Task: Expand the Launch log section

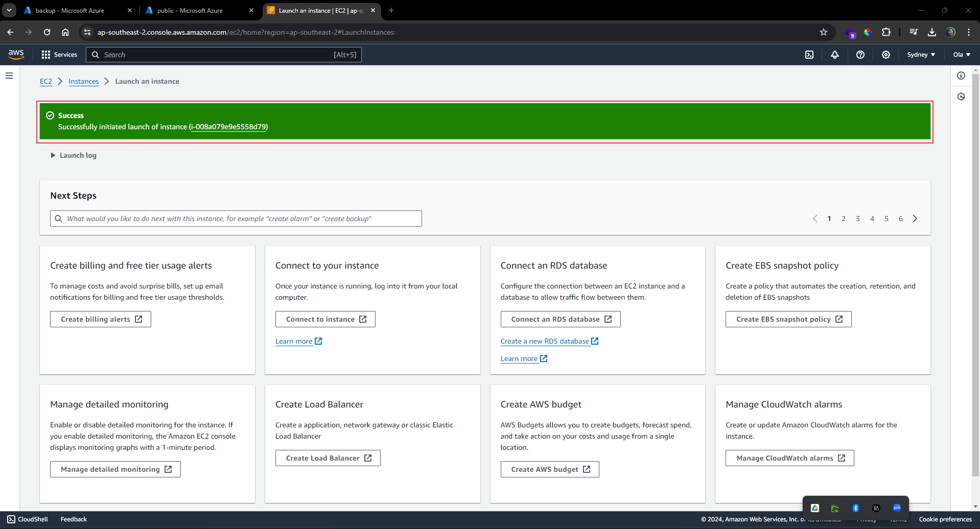Action: tap(74, 155)
